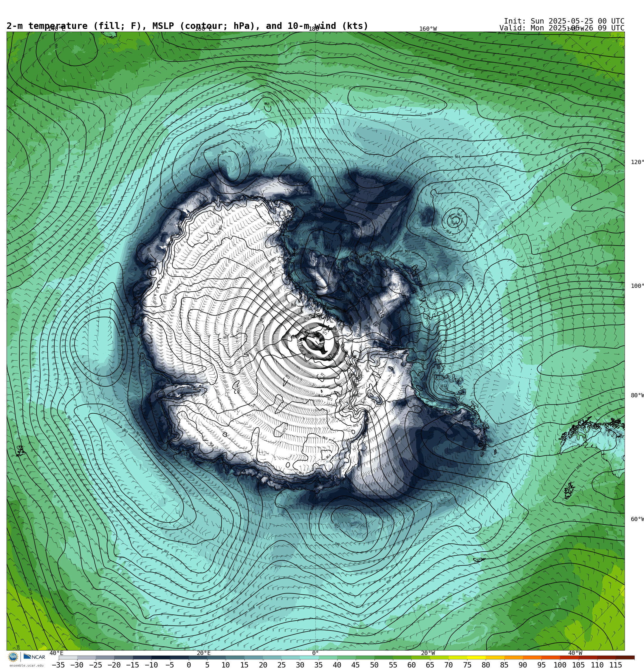Click the '160°W' longitude label at top
Image resolution: width=644 pixels, height=669 pixels.
(428, 29)
